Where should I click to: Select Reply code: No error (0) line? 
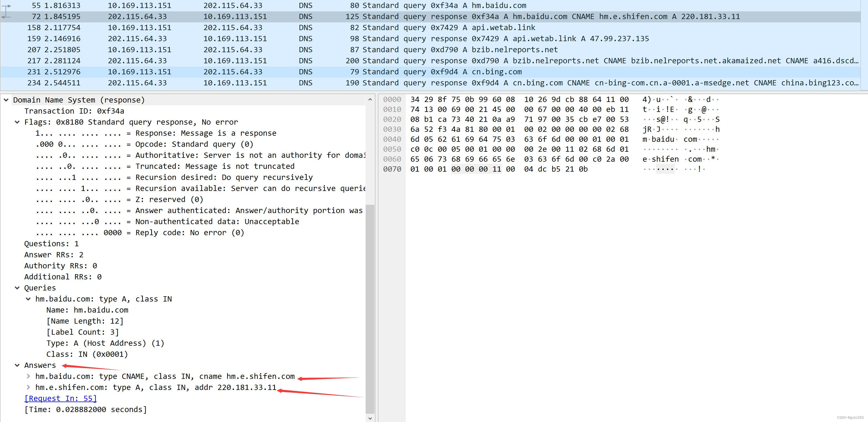pos(140,233)
